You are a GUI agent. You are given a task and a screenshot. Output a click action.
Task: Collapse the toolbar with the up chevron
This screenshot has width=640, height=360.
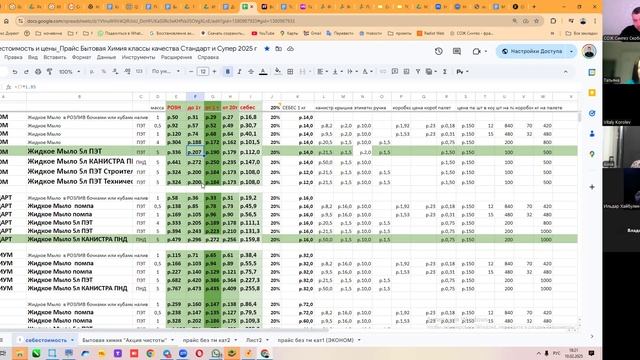point(566,72)
